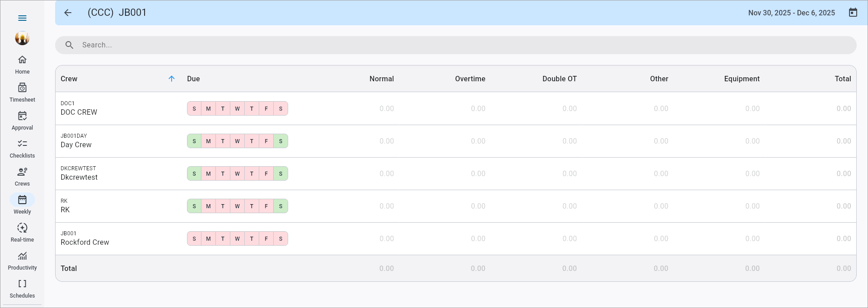Click the Total column header

pos(843,79)
